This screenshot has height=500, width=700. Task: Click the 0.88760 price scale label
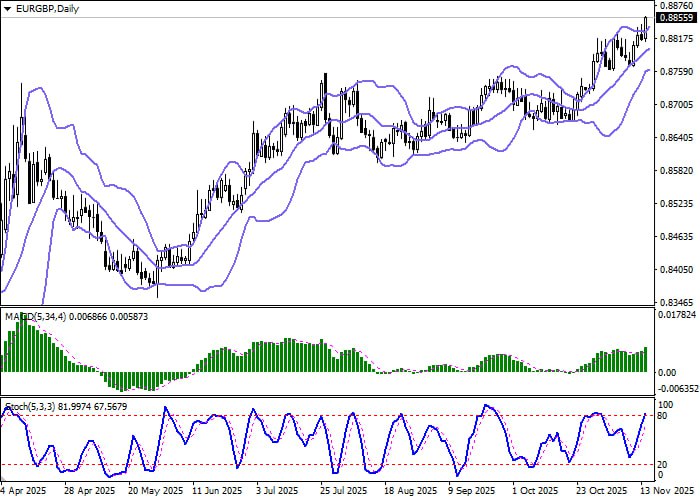(x=677, y=6)
